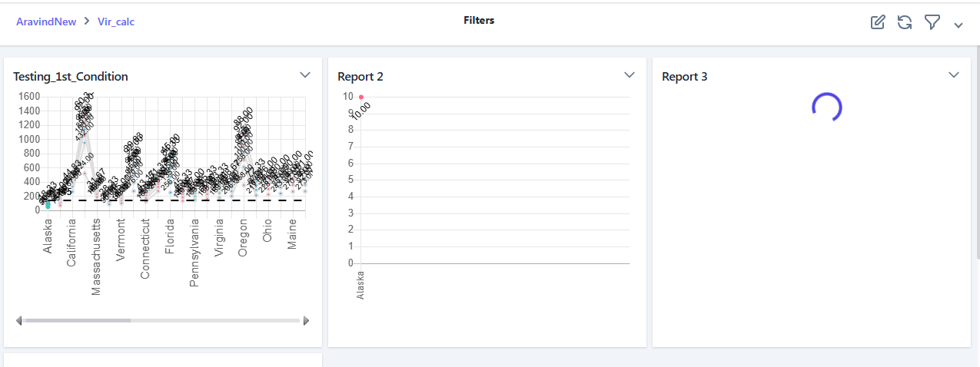Select the Vir_calc breadcrumb link
Screen dimensions: 980x367
pyautogui.click(x=116, y=21)
